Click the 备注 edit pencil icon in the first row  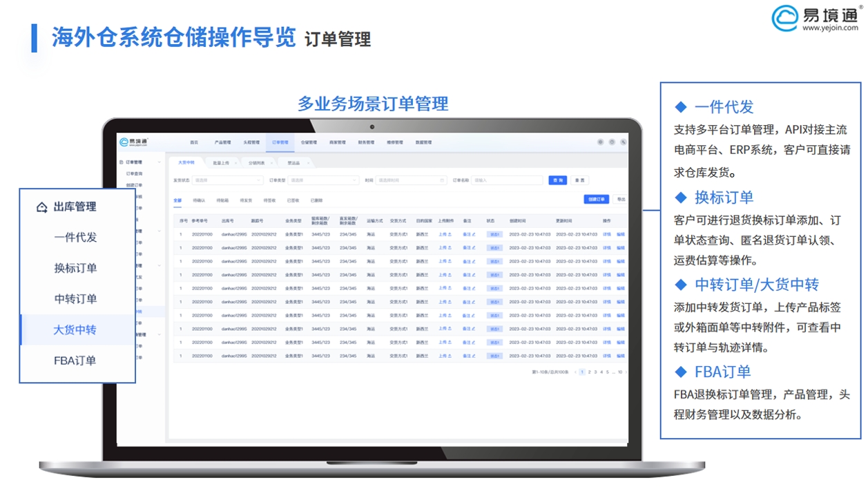coord(475,234)
